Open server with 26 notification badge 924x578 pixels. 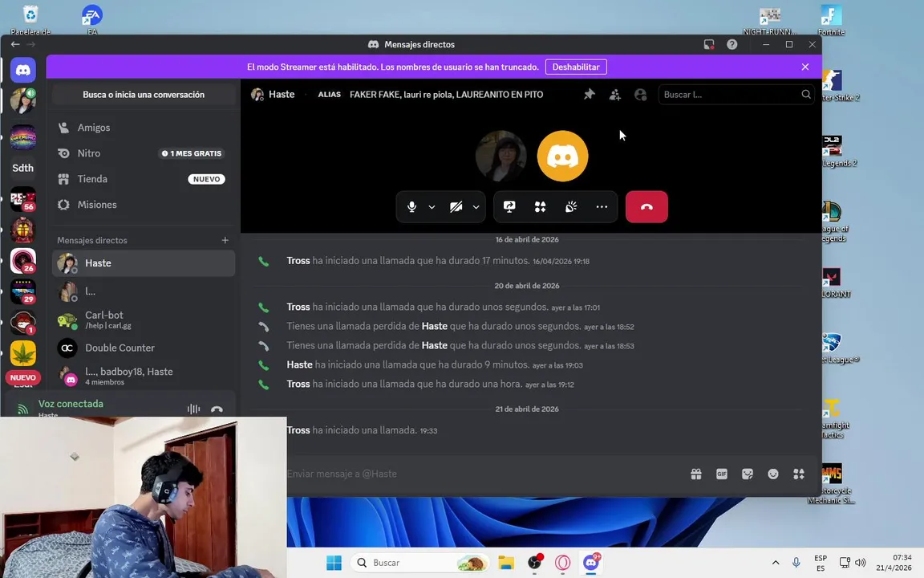[x=23, y=261]
